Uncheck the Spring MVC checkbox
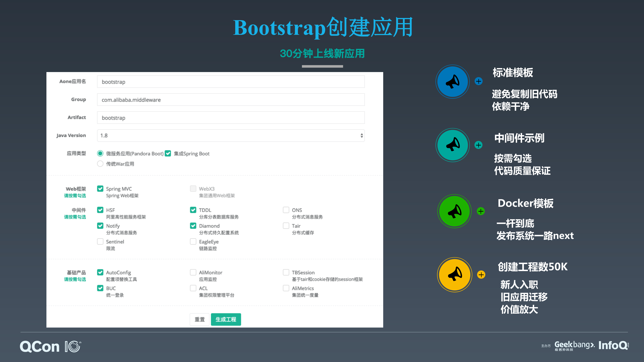The width and height of the screenshot is (644, 362). tap(100, 189)
